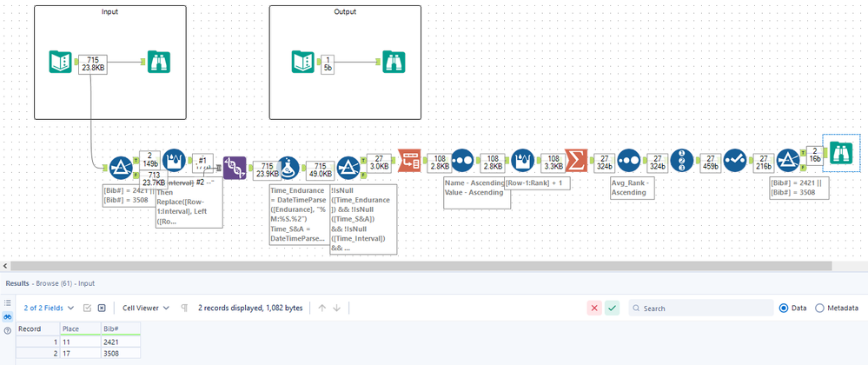This screenshot has height=365, width=868.
Task: Select the Sort tool with Avg_Rank Ascending
Action: click(x=629, y=160)
